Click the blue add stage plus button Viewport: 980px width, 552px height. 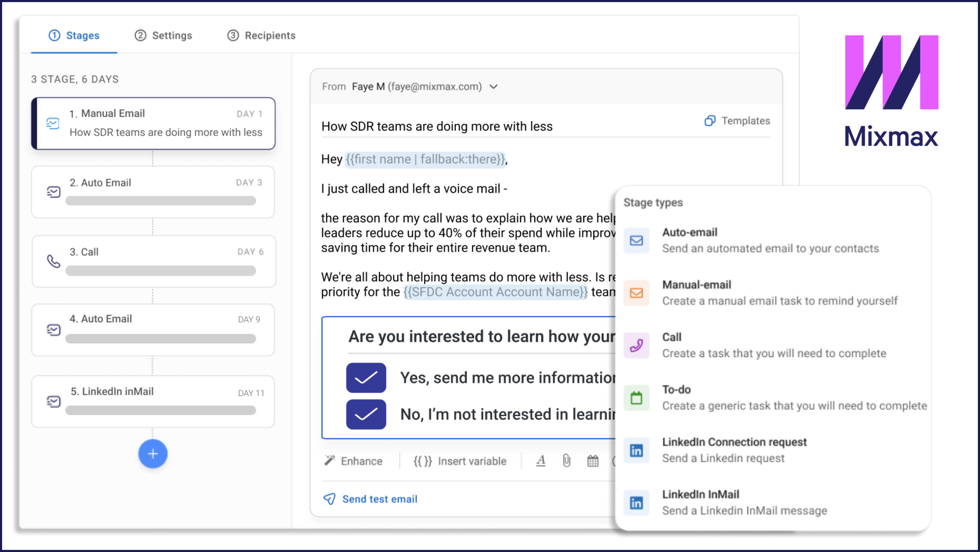pyautogui.click(x=153, y=454)
